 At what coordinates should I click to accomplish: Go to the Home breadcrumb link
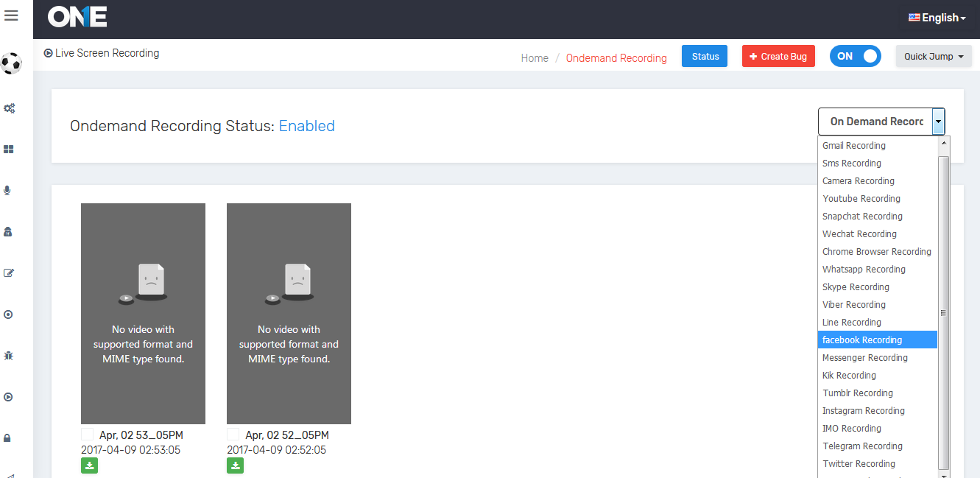point(535,58)
